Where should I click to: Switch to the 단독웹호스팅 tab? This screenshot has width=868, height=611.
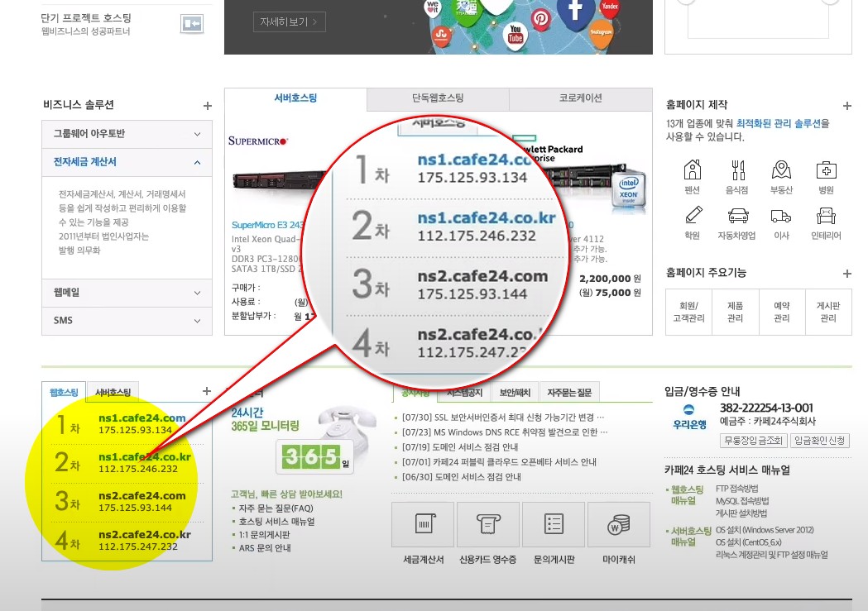click(x=438, y=98)
